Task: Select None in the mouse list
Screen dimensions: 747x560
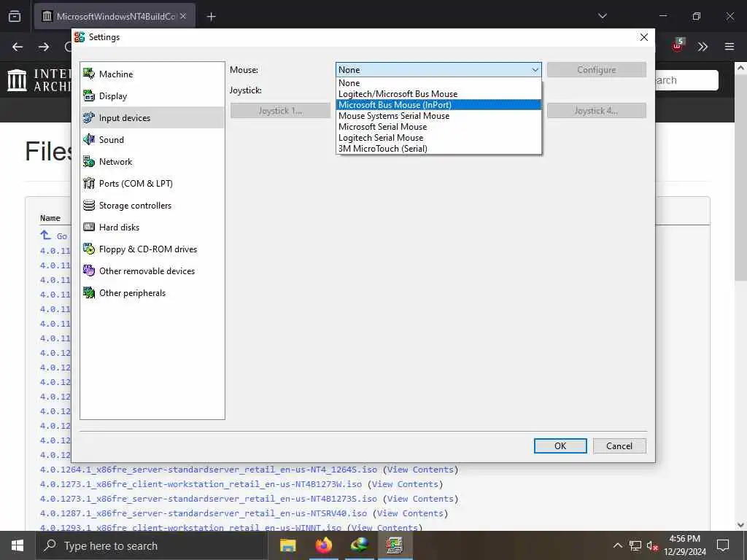Action: pos(438,83)
